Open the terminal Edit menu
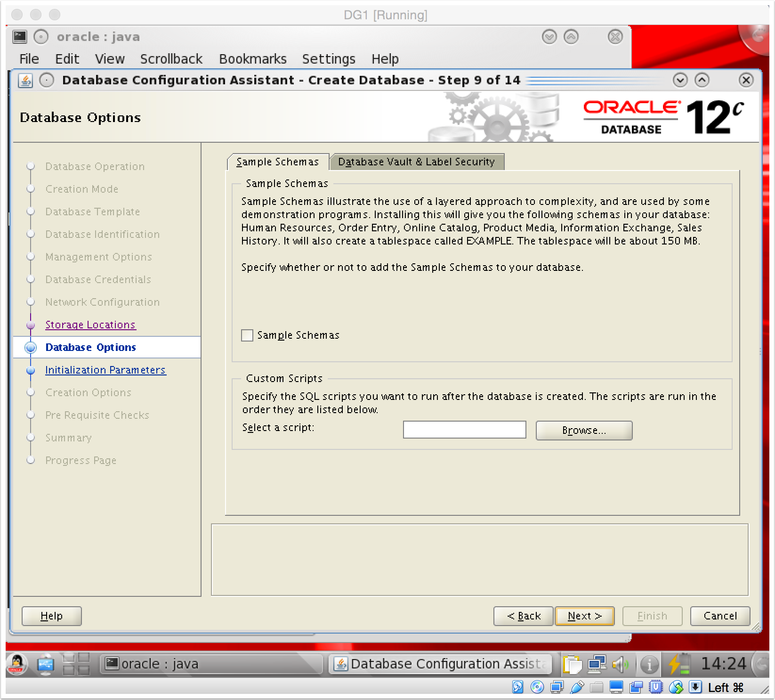 [x=67, y=59]
